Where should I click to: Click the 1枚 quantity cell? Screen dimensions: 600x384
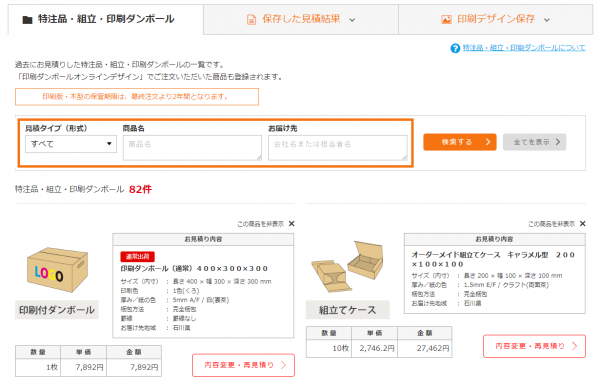point(38,368)
